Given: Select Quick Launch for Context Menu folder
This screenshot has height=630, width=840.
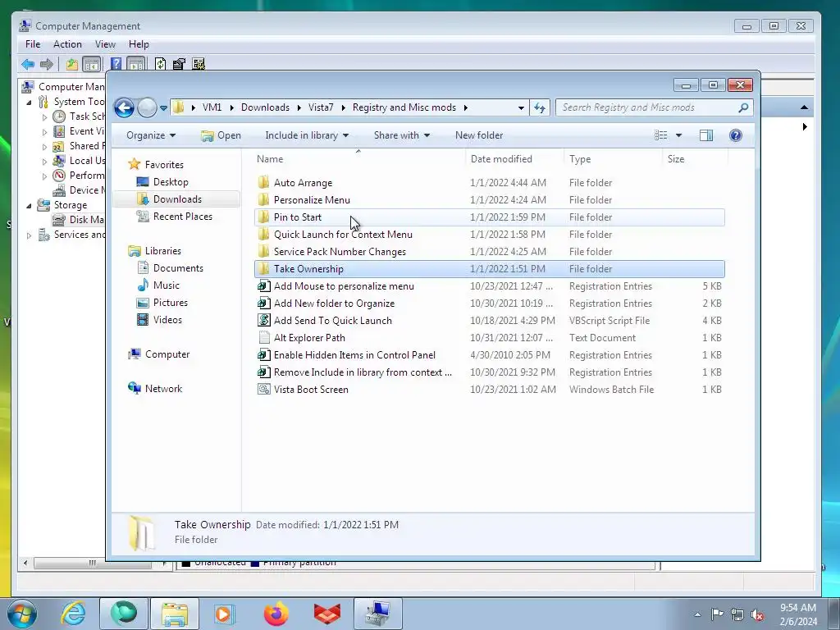Looking at the screenshot, I should click(490, 234).
